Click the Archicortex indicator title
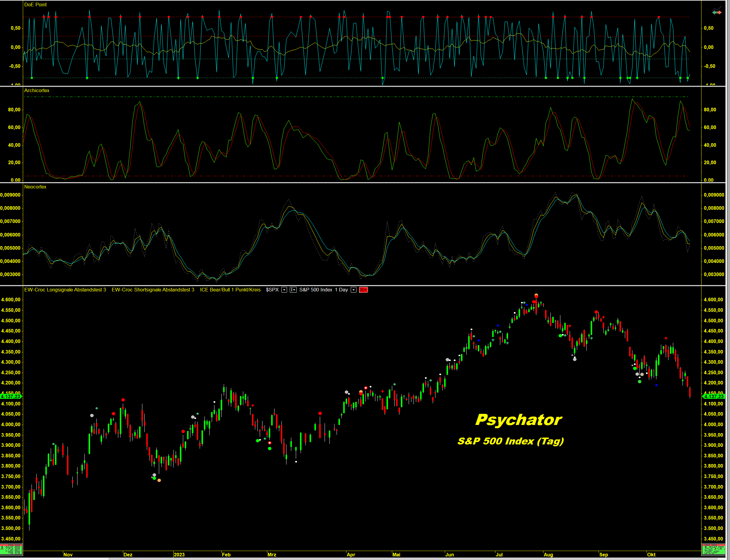 coord(37,90)
